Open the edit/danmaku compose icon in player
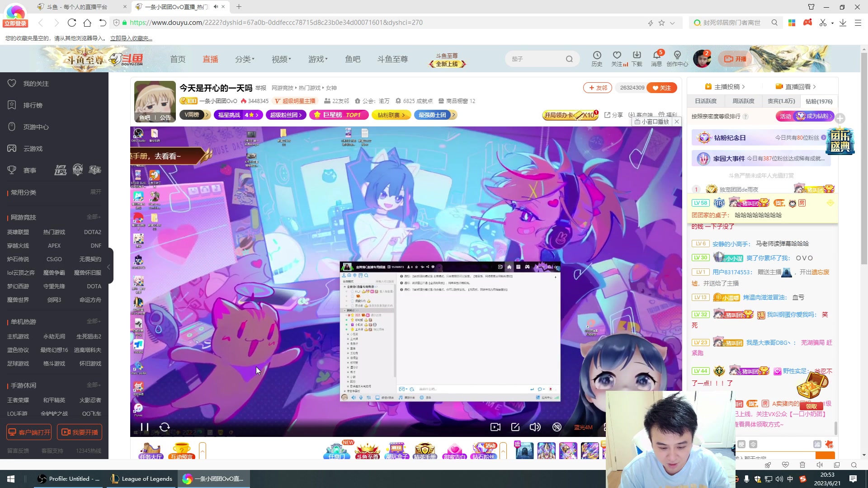The height and width of the screenshot is (488, 868). [x=515, y=427]
